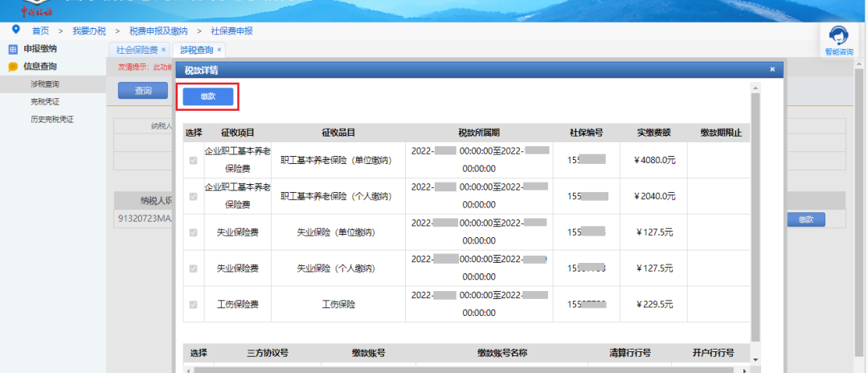Image resolution: width=868 pixels, height=373 pixels.
Task: Click the horizontal scrollbar left arrow
Action: tap(187, 371)
